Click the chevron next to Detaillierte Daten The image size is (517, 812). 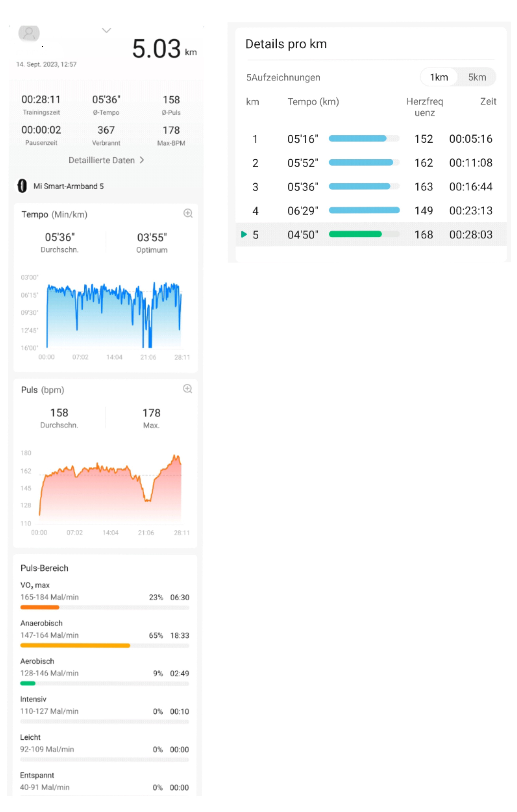point(142,160)
